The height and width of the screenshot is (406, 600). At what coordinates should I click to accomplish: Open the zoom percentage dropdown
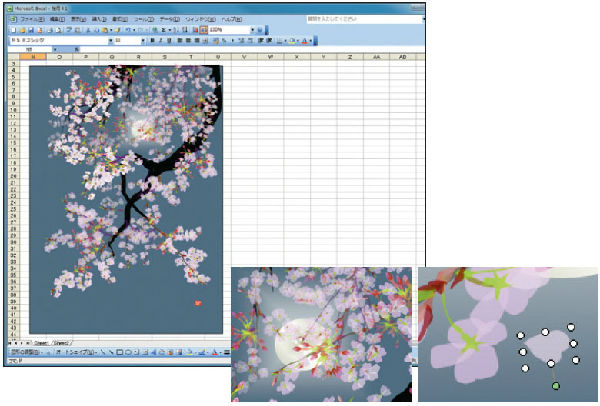232,30
